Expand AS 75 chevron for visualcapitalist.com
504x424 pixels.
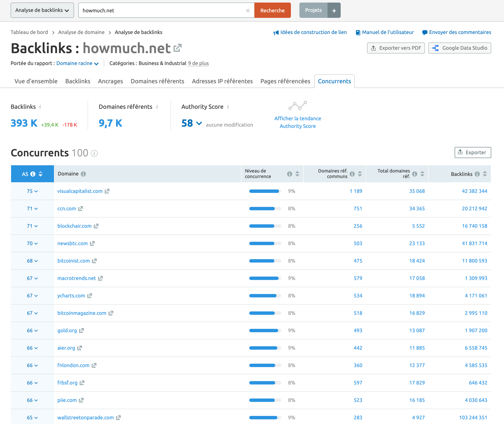coord(36,191)
